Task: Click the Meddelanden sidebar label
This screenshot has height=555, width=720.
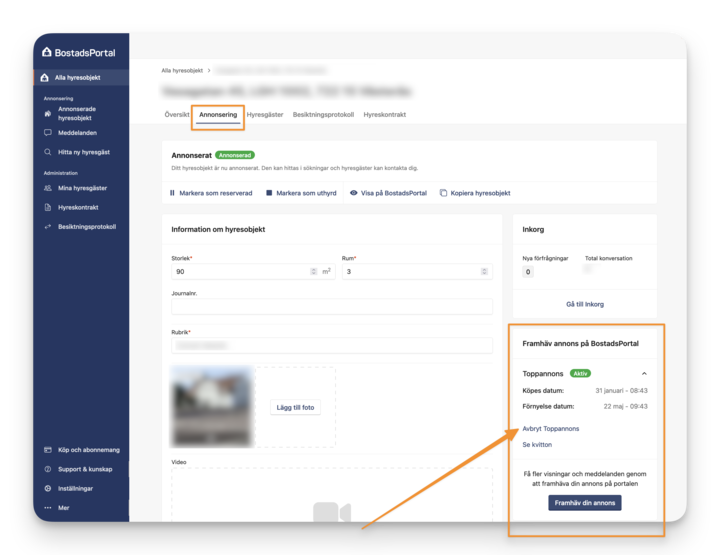Action: pos(77,133)
